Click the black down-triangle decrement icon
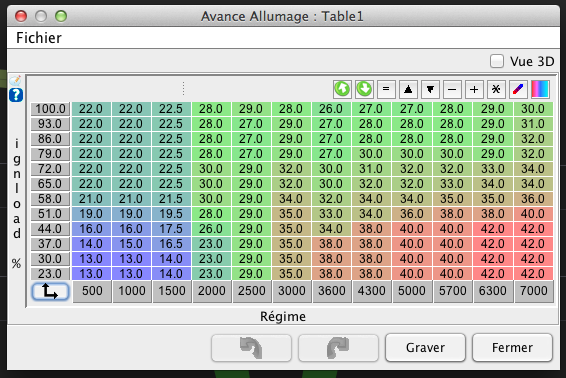The height and width of the screenshot is (378, 566). pyautogui.click(x=430, y=89)
